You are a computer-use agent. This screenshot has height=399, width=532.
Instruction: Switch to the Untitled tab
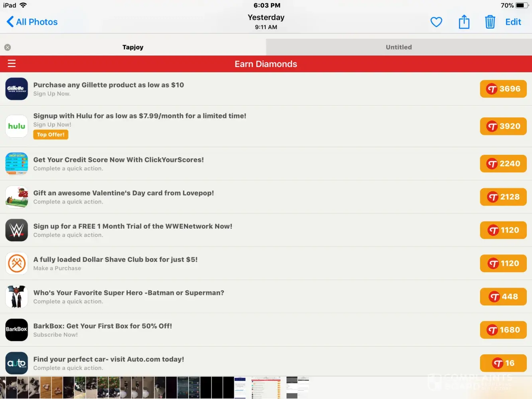click(x=399, y=47)
